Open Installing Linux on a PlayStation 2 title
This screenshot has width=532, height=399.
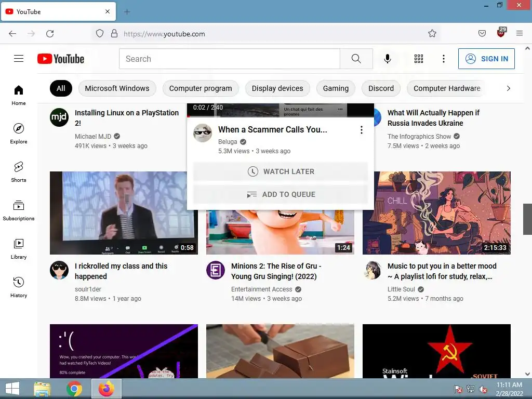point(127,118)
